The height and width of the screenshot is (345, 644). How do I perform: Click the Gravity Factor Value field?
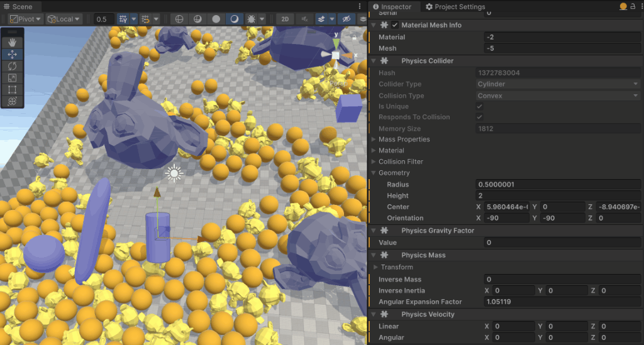click(562, 243)
